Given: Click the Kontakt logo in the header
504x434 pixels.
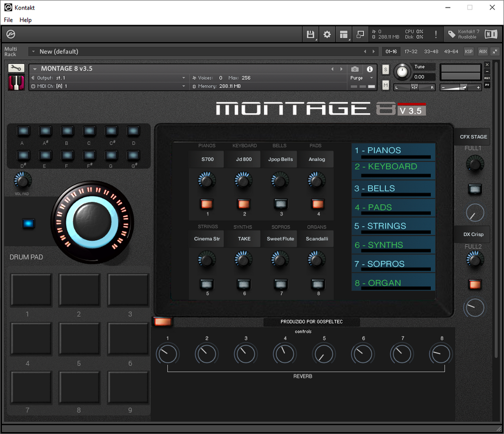Looking at the screenshot, I should pos(11,34).
